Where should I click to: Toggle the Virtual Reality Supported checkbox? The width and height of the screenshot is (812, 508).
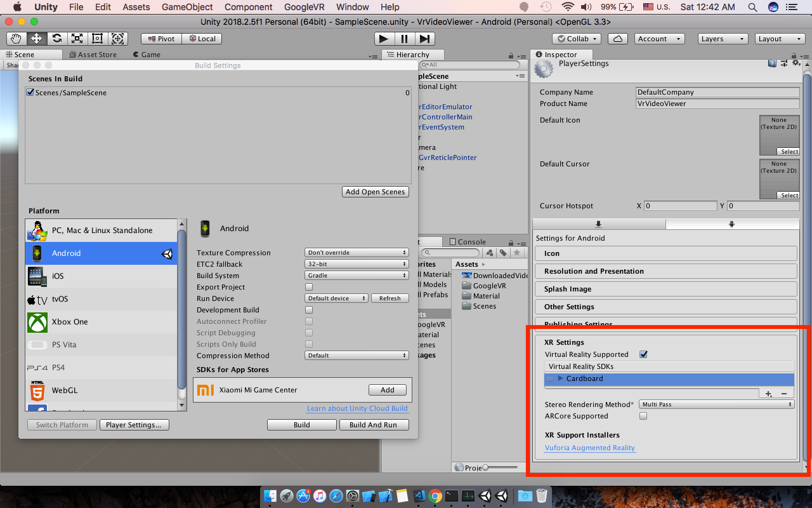coord(643,354)
